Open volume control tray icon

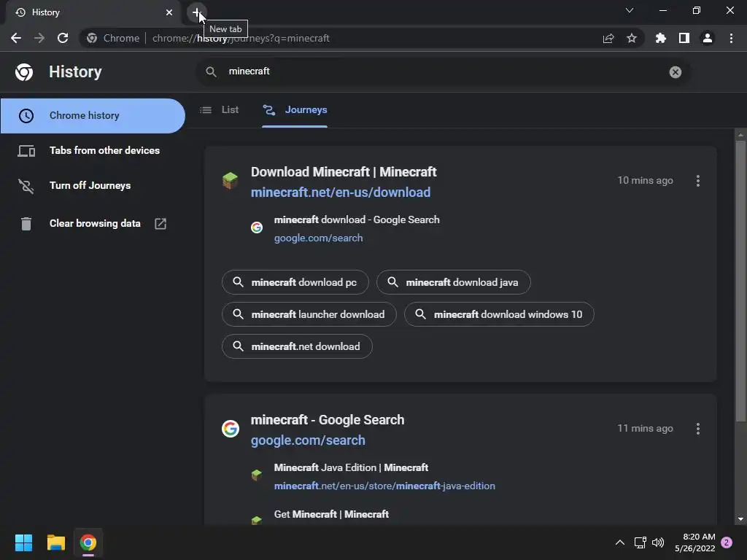[658, 542]
